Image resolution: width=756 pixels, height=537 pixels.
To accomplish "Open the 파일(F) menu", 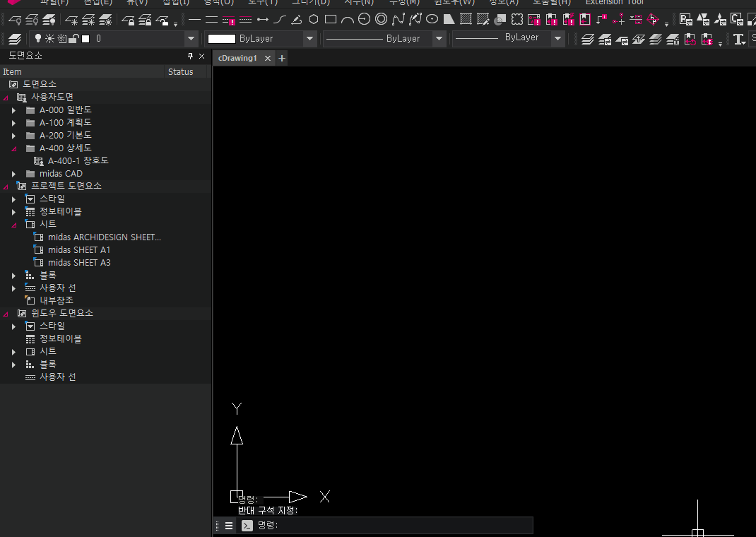I will 54,2.
